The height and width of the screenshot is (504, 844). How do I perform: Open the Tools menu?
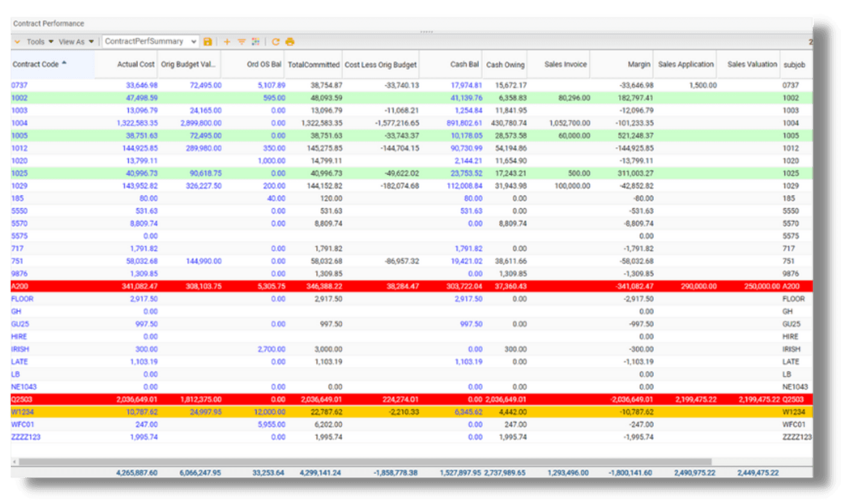(x=37, y=42)
